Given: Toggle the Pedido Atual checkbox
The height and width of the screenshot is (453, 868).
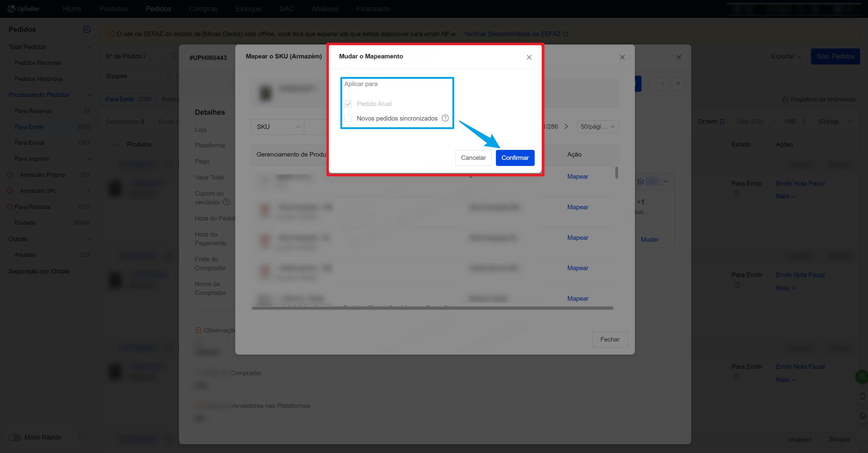Looking at the screenshot, I should click(x=348, y=104).
